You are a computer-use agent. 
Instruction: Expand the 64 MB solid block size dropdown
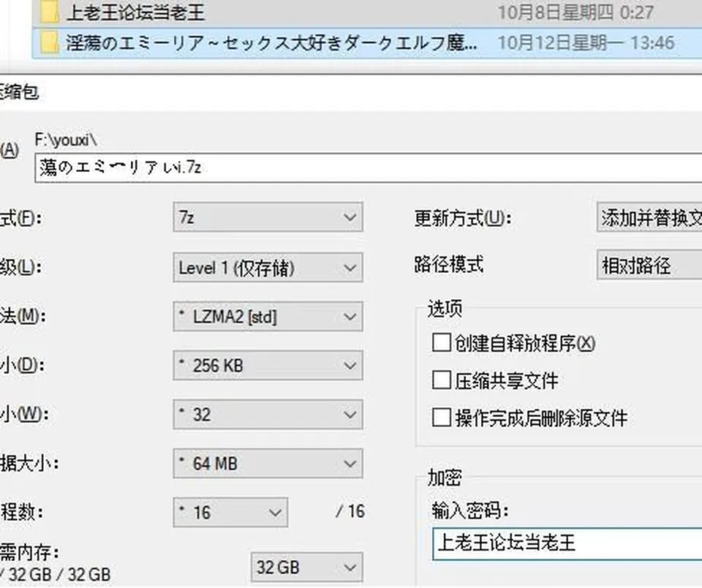[x=268, y=463]
